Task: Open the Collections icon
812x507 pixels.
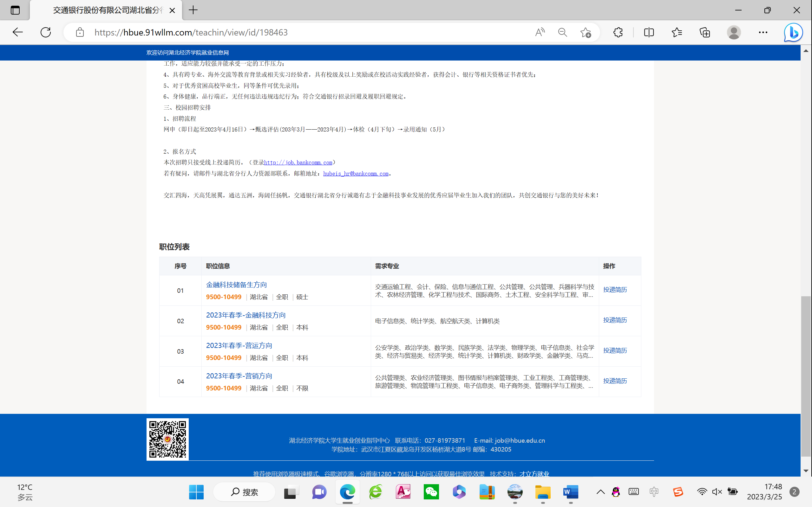Action: [x=704, y=33]
